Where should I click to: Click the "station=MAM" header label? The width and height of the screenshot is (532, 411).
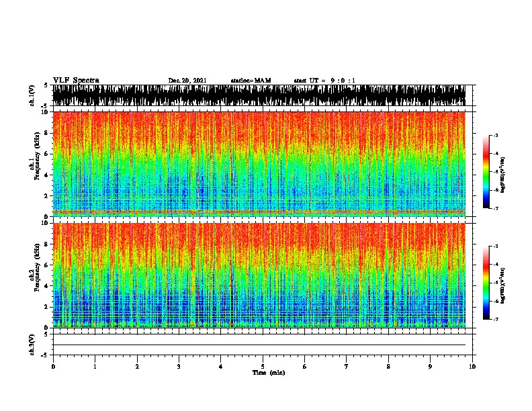pos(251,81)
